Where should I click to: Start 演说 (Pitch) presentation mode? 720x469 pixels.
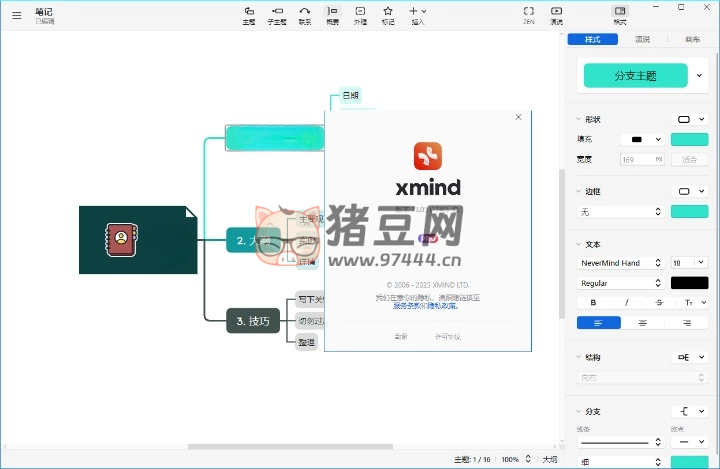tap(556, 14)
